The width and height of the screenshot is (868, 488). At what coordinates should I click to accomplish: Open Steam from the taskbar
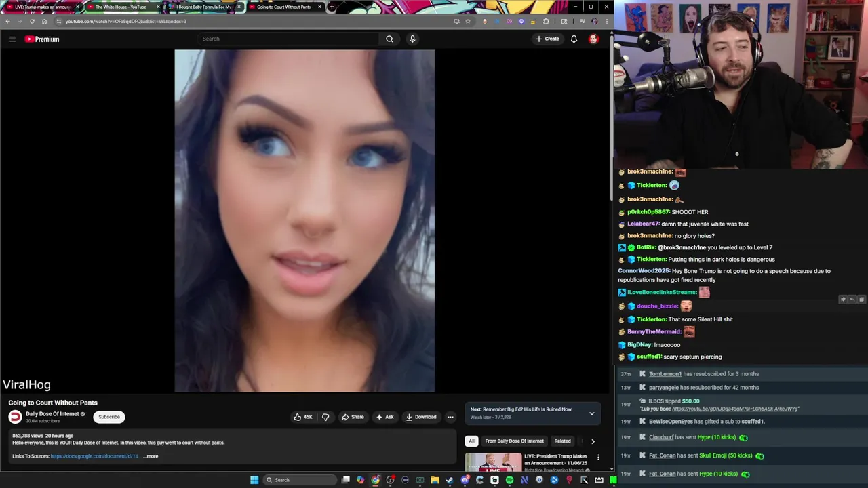pos(450,480)
